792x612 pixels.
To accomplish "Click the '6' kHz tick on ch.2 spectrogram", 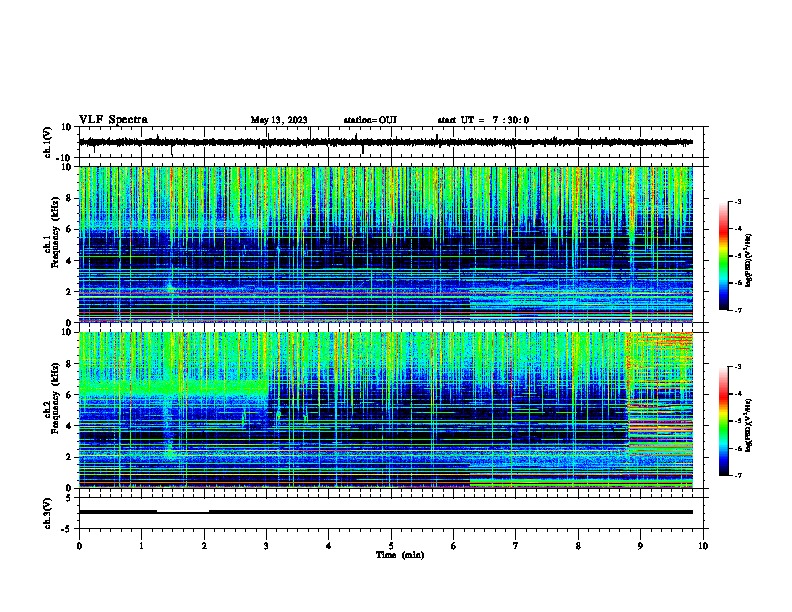I will click(69, 395).
